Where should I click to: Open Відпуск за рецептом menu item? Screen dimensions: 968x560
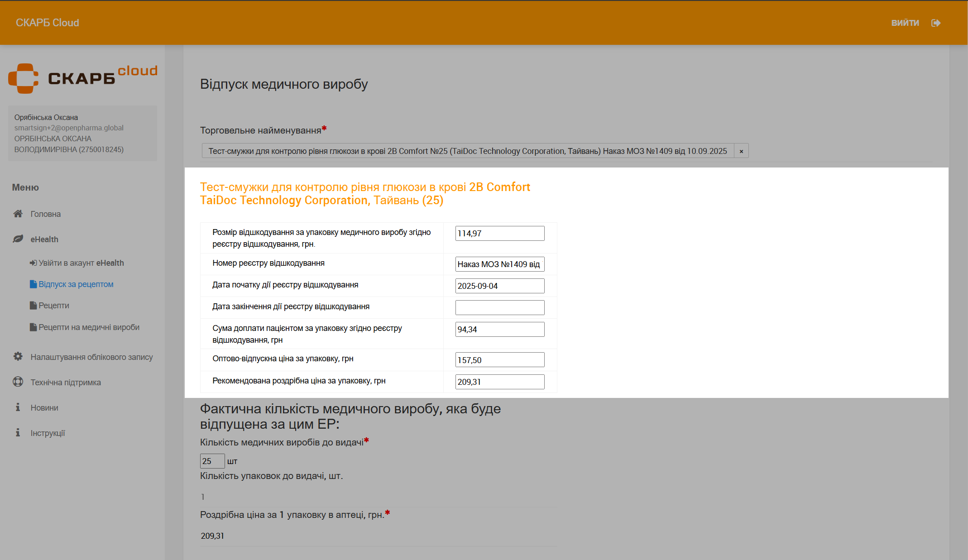tap(76, 284)
